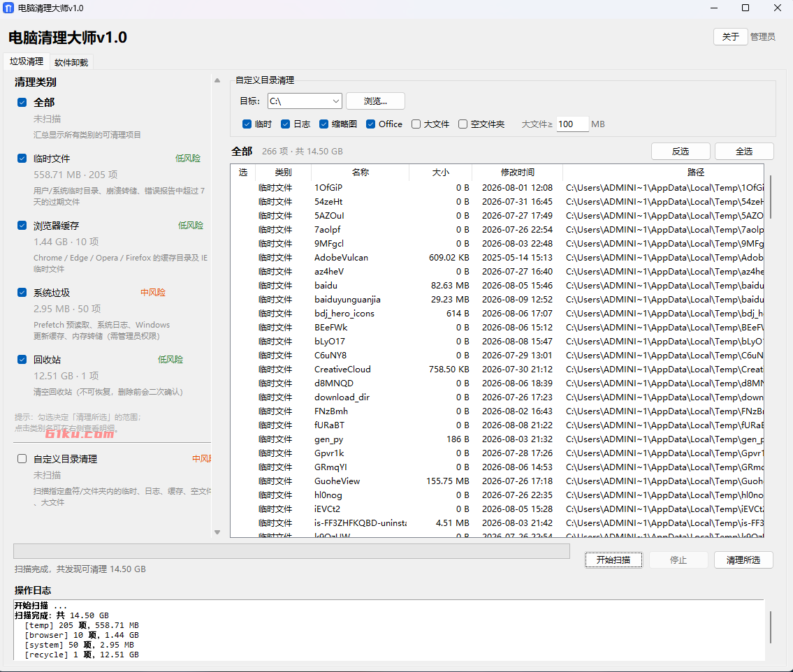Viewport: 793px width, 672px height.
Task: Select the CreativeCloud file row
Action: tap(497, 369)
